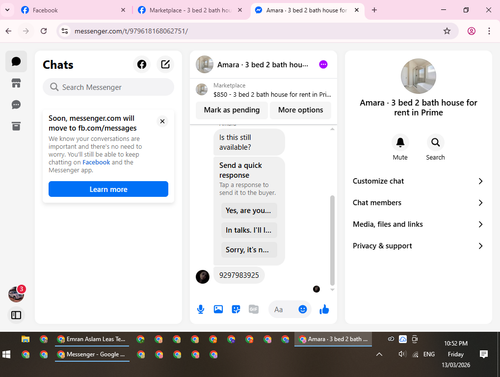Record a voice clip with microphone icon
Image resolution: width=500 pixels, height=377 pixels.
tap(201, 309)
